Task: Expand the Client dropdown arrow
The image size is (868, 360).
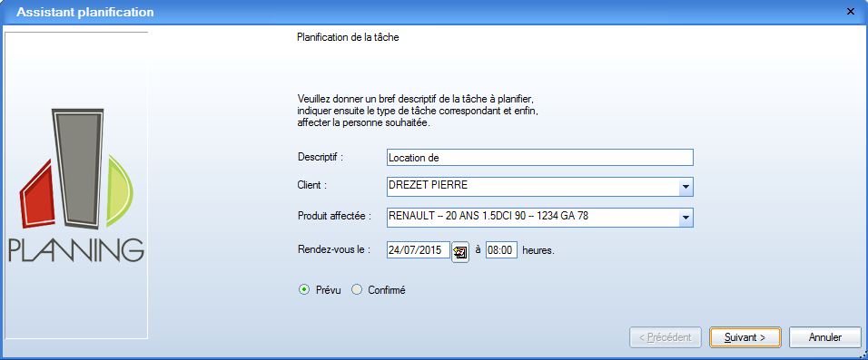Action: (x=686, y=187)
